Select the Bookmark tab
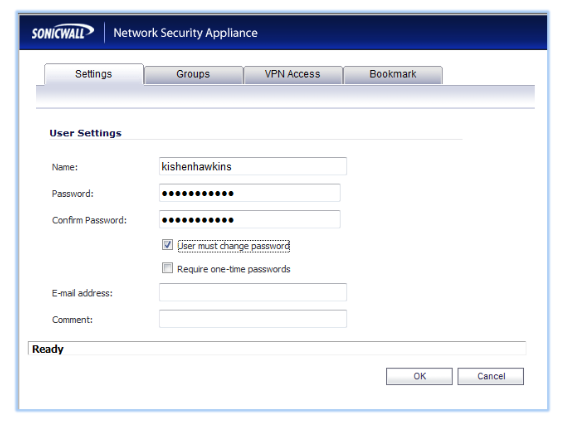The image size is (566, 425). click(x=393, y=74)
